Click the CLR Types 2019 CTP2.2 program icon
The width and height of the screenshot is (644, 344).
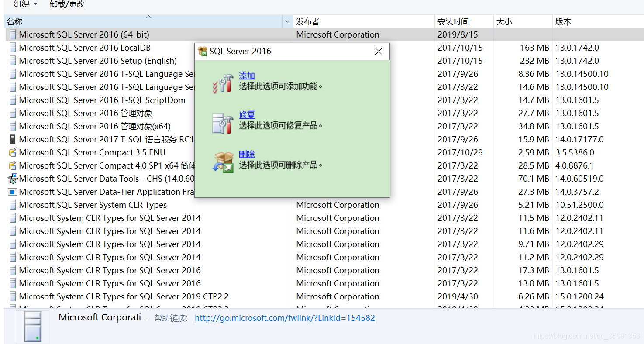12,296
